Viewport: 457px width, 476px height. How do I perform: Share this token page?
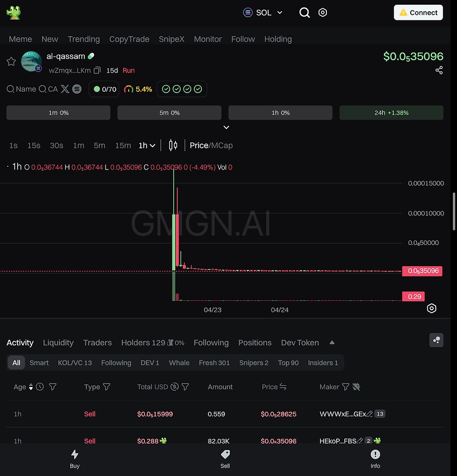(x=439, y=70)
